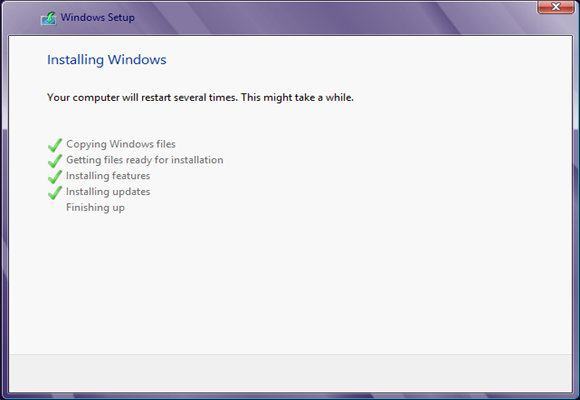
Task: Click 'This might take a while' sentence
Action: tap(297, 97)
